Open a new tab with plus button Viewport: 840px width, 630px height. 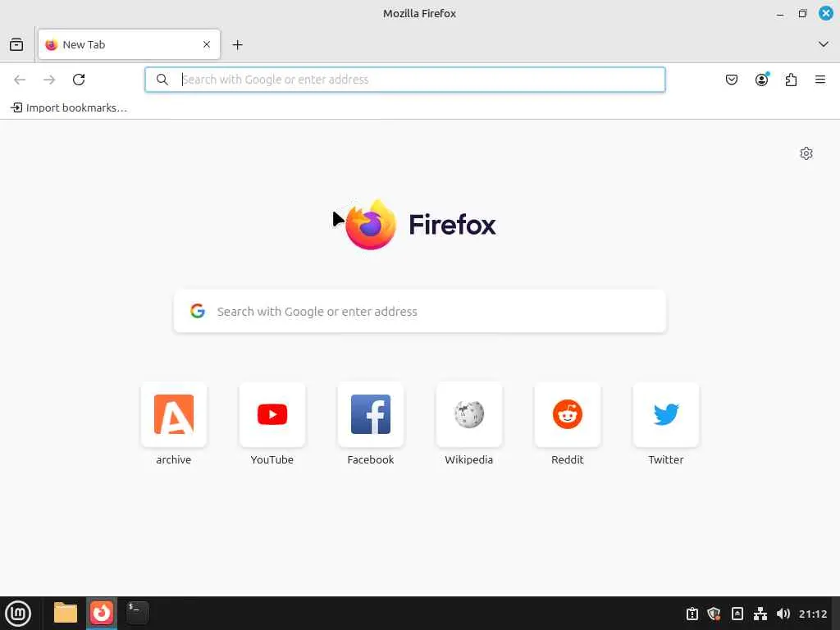click(x=237, y=45)
